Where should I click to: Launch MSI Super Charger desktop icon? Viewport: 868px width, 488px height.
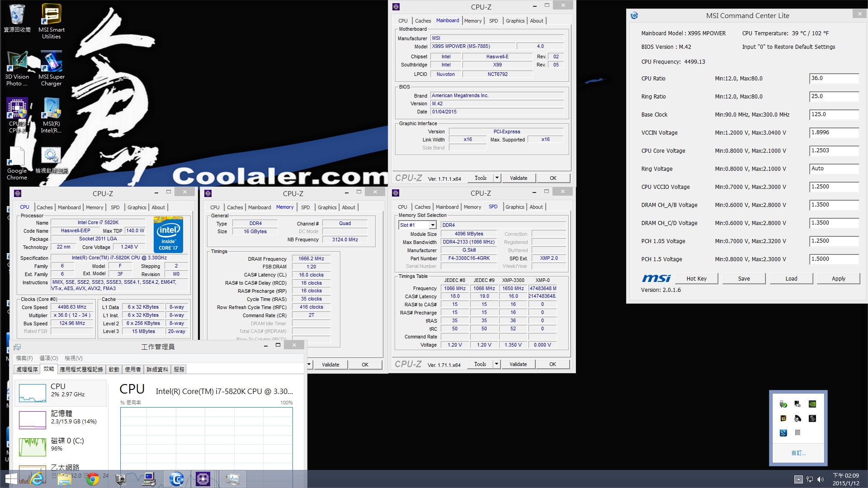coord(51,68)
